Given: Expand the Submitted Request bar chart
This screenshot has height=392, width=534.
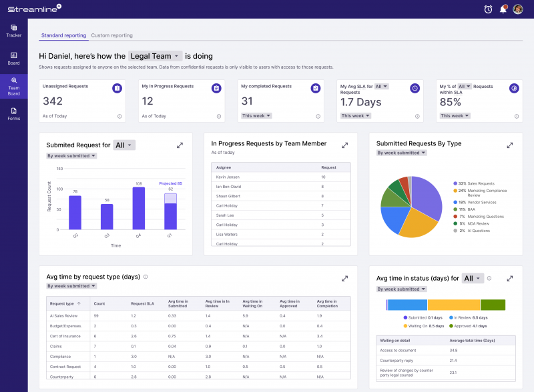Looking at the screenshot, I should click(180, 145).
